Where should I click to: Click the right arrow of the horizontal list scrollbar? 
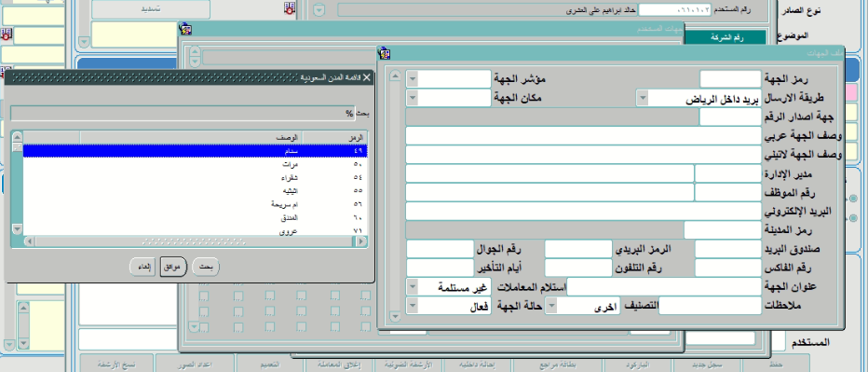361,241
